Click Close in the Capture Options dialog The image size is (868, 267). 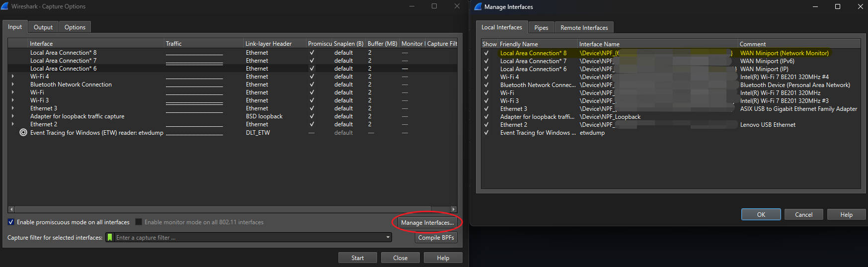pos(400,258)
